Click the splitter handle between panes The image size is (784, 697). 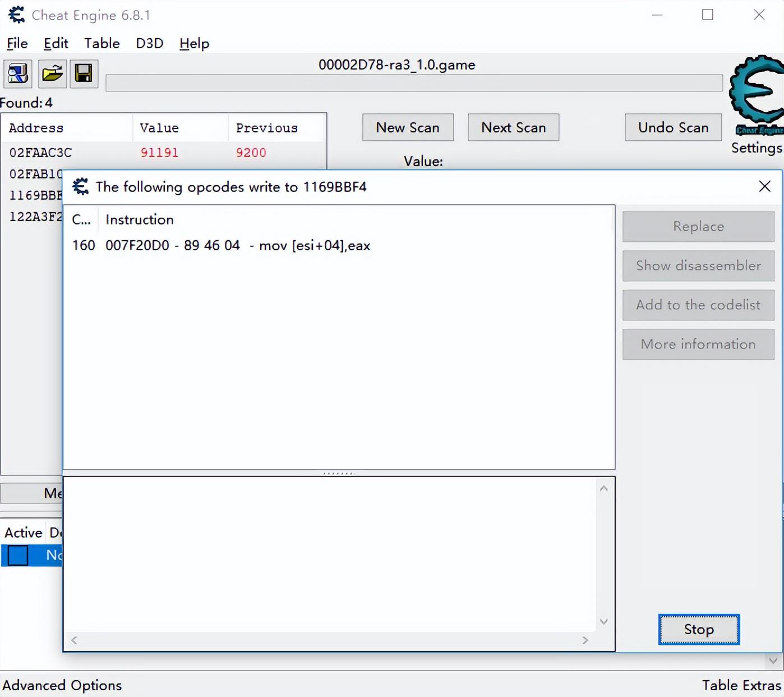click(339, 473)
